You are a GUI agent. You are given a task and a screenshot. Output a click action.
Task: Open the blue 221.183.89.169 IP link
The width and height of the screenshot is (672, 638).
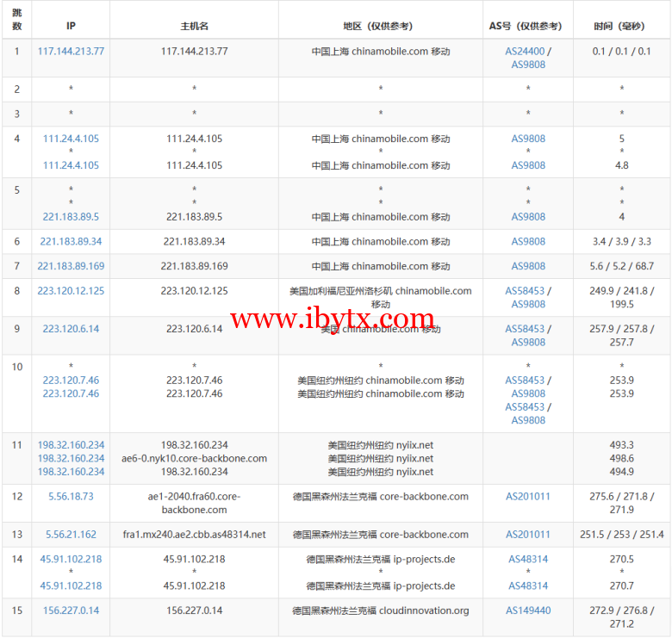pos(71,267)
